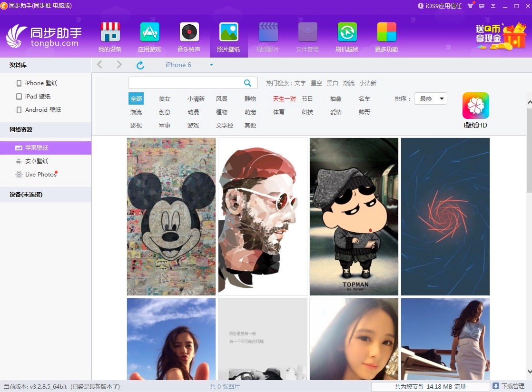
Task: Select 安卓壁纸 in the sidebar
Action: (x=37, y=161)
